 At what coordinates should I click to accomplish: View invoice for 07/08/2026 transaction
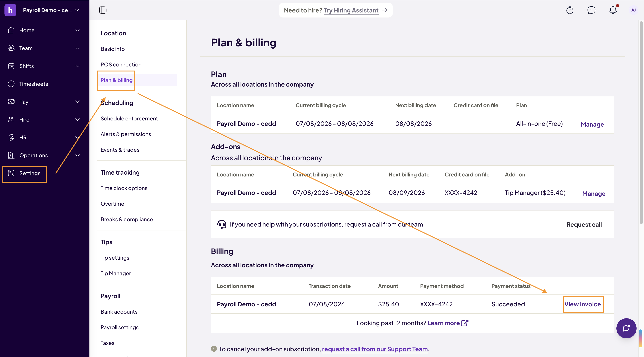click(583, 304)
